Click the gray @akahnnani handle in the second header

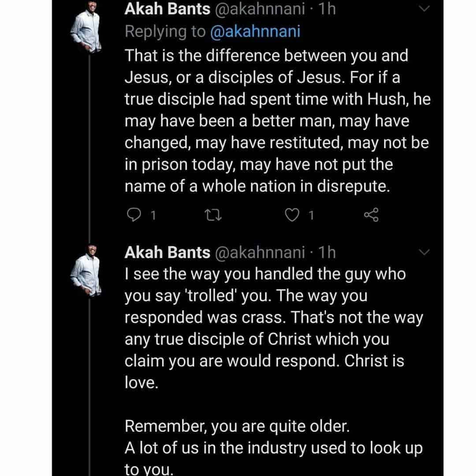click(259, 253)
